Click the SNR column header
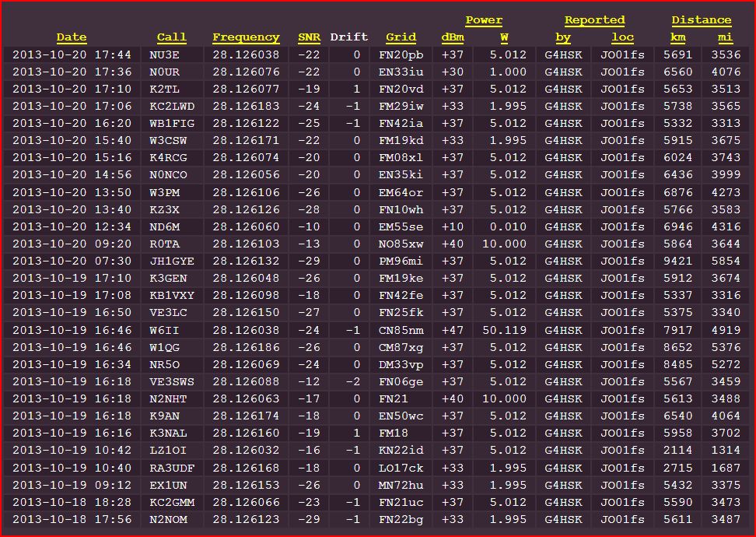This screenshot has width=756, height=537. point(309,37)
